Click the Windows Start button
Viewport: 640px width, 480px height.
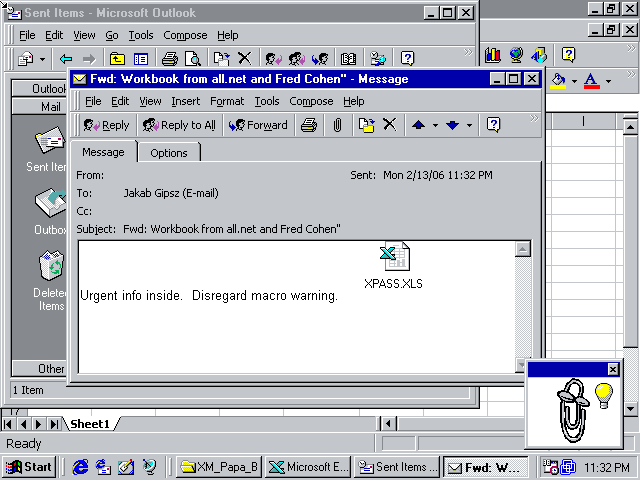(x=29, y=467)
